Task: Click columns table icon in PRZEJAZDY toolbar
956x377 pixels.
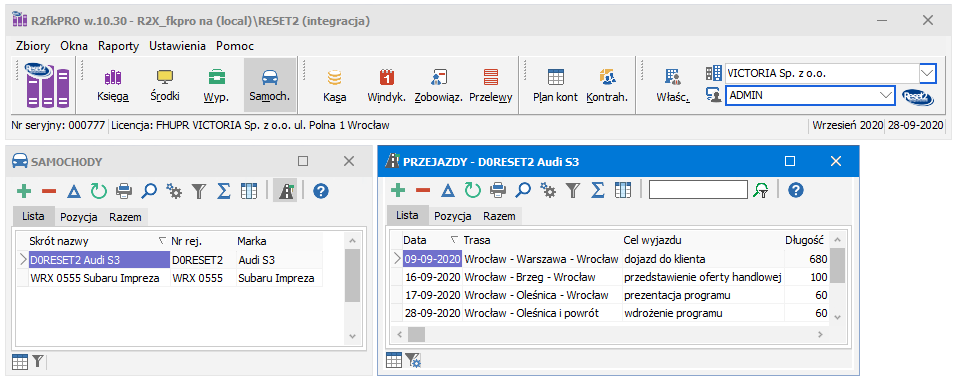Action: pyautogui.click(x=622, y=191)
